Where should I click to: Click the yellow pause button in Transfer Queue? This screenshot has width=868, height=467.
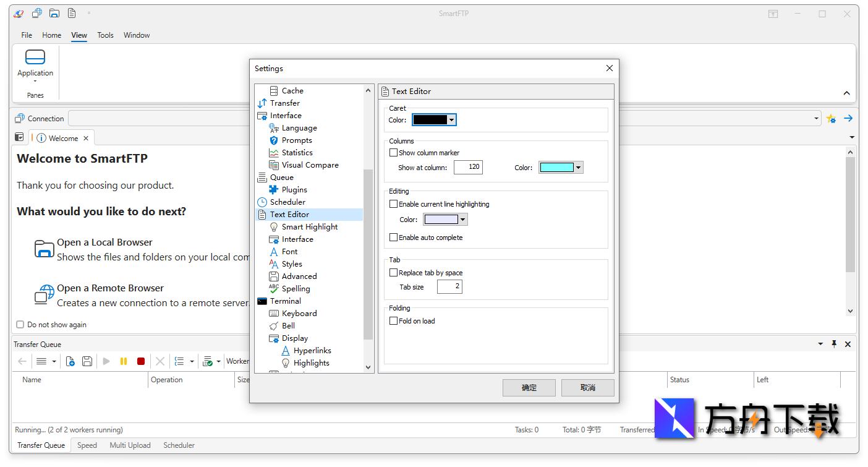(124, 361)
